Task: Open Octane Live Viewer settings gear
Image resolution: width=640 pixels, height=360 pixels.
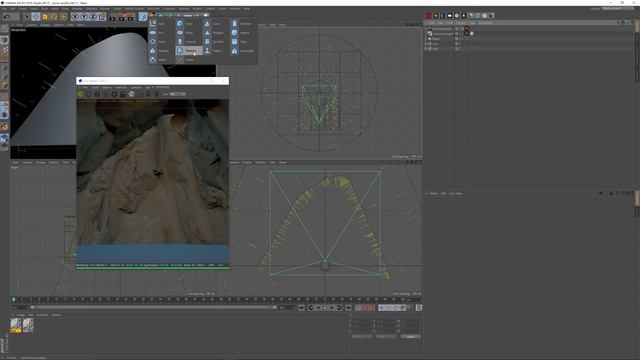Action: click(114, 94)
